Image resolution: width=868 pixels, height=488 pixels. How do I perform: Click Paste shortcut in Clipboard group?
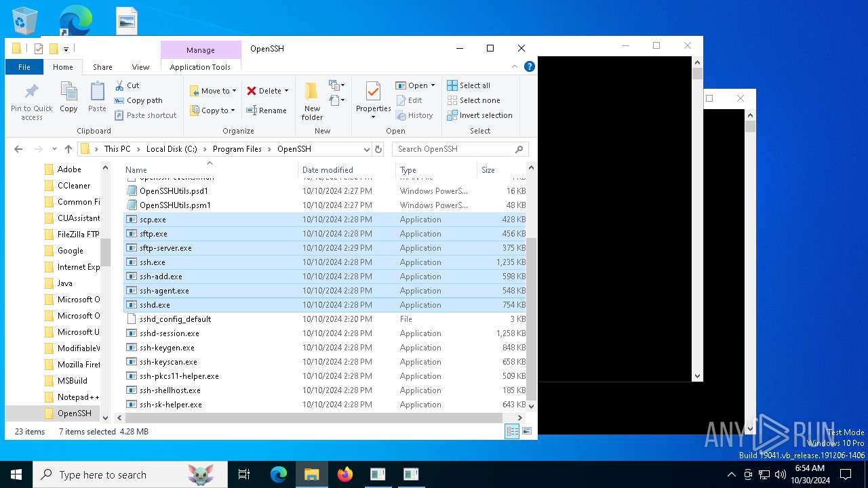point(145,115)
